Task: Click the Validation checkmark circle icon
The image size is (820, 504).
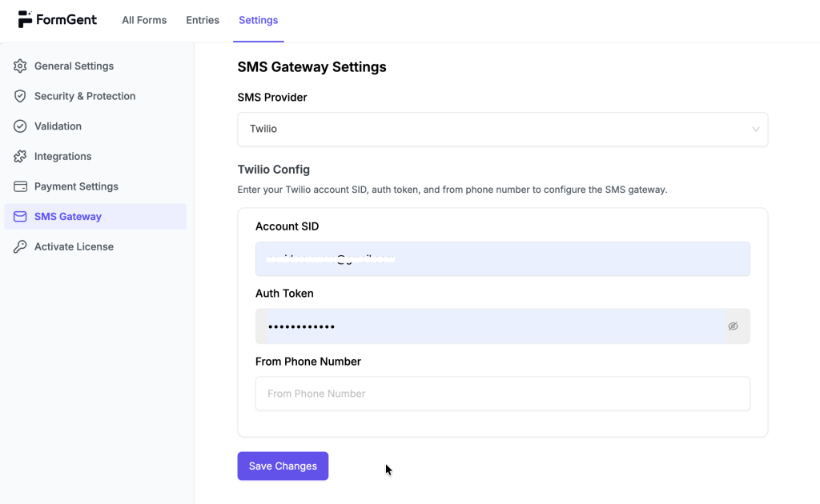Action: pos(20,126)
